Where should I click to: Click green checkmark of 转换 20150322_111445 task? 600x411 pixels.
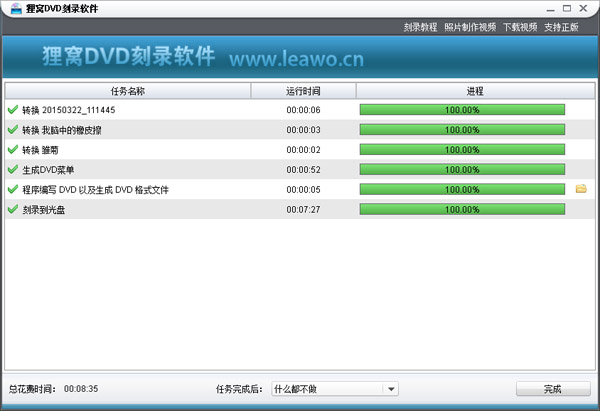click(13, 110)
